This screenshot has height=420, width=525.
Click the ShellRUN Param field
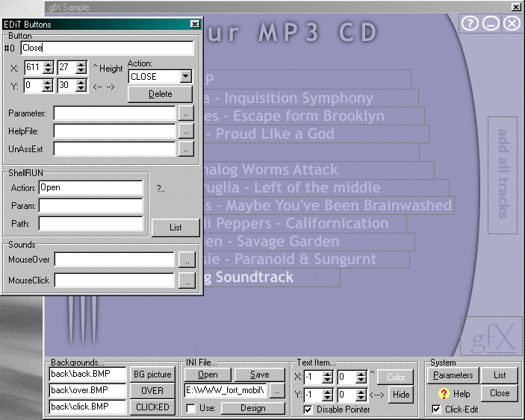coord(91,206)
